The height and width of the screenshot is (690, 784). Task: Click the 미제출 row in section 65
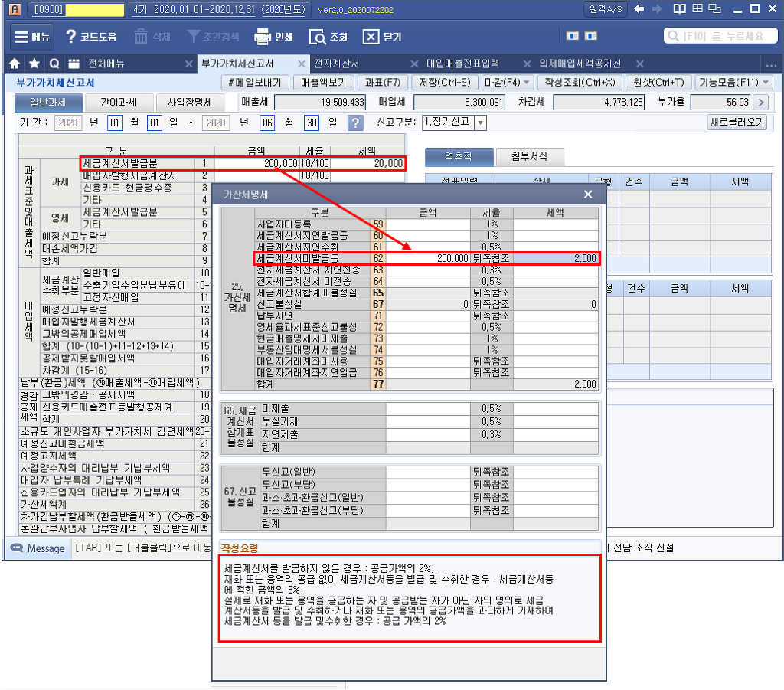(x=430, y=408)
